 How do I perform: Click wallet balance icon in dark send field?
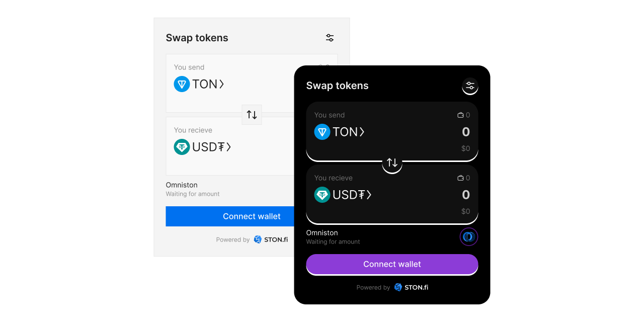pos(460,115)
